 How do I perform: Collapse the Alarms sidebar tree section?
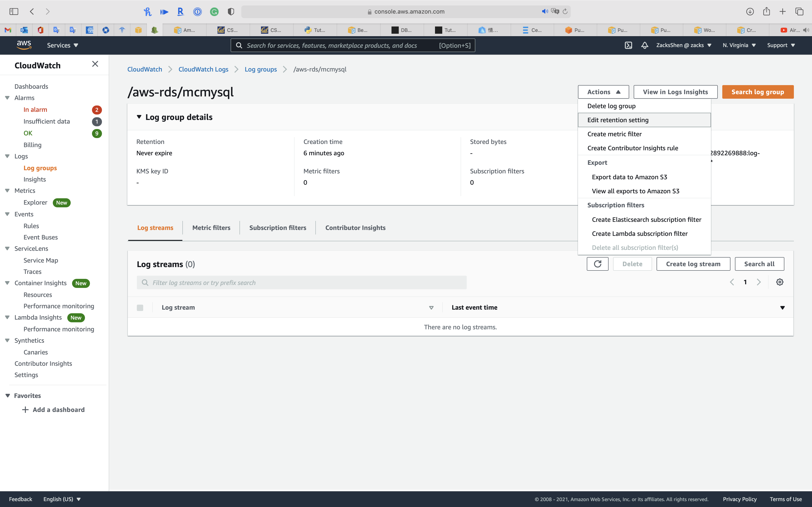[7, 98]
